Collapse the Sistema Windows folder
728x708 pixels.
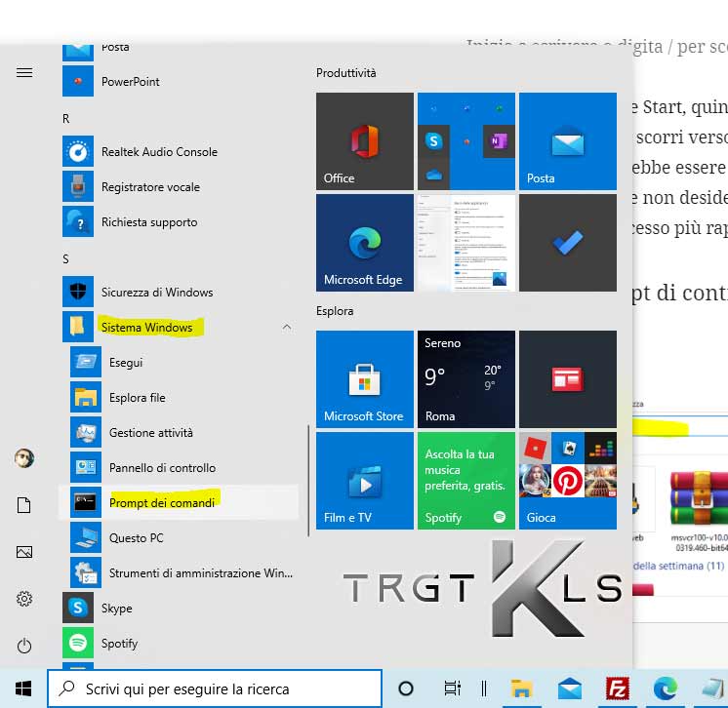pyautogui.click(x=146, y=328)
